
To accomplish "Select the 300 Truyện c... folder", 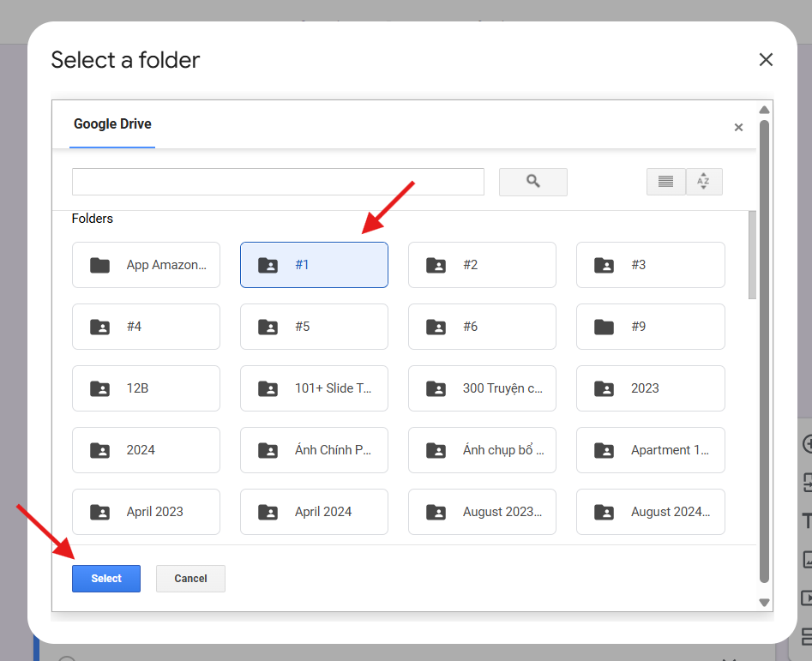I will [x=482, y=388].
